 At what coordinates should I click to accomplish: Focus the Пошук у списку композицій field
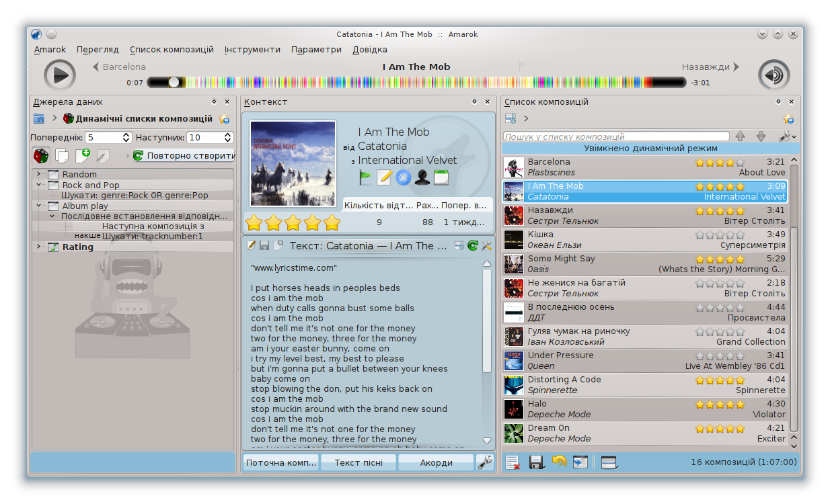click(616, 136)
